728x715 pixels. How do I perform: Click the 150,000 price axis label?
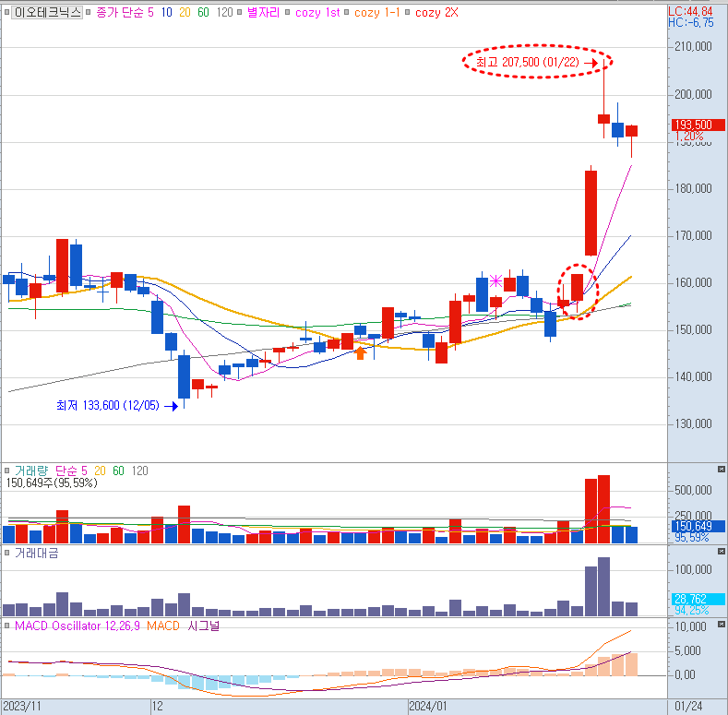click(x=693, y=330)
